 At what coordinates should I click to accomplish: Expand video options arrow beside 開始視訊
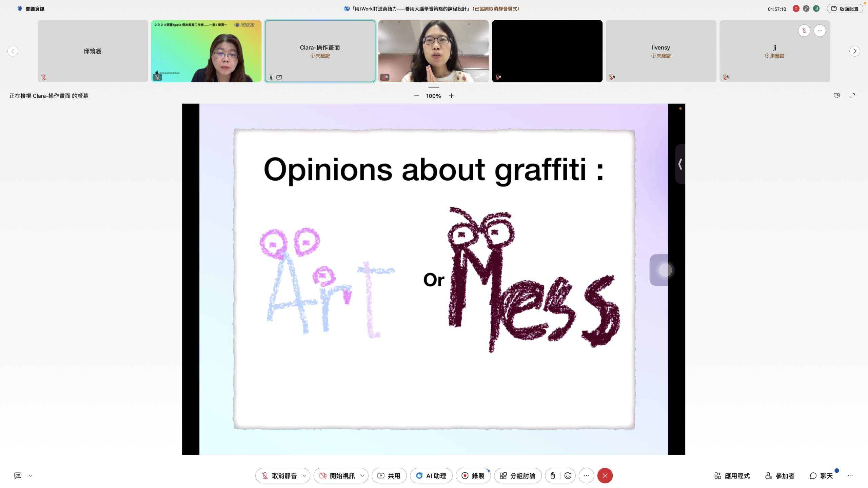coord(362,476)
